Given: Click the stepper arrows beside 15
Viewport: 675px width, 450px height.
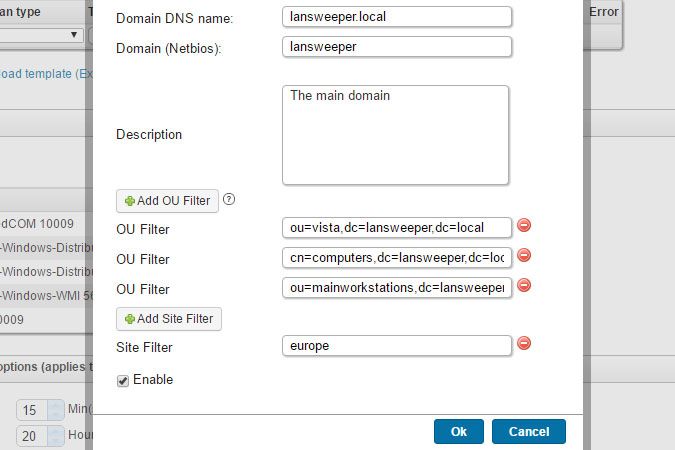Looking at the screenshot, I should [x=55, y=410].
